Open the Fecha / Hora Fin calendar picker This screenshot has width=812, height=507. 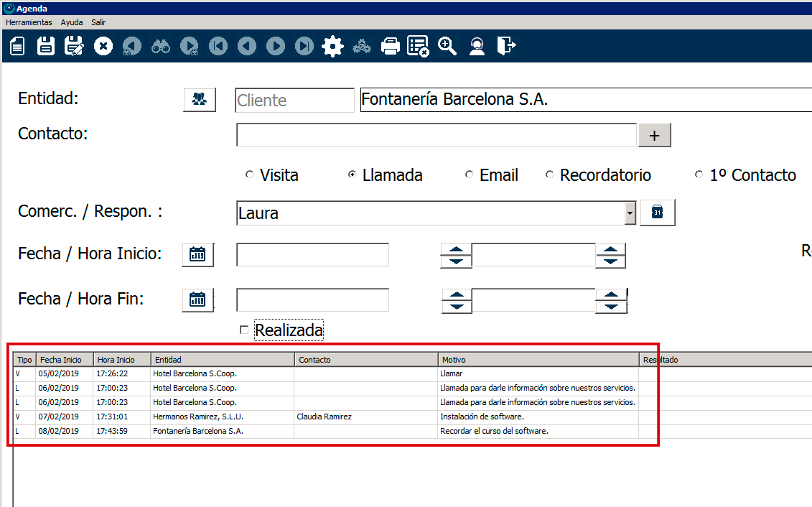click(x=197, y=299)
